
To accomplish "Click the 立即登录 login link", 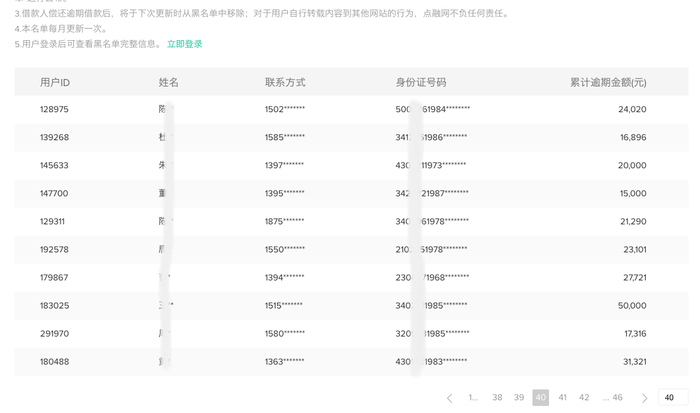I will [184, 44].
